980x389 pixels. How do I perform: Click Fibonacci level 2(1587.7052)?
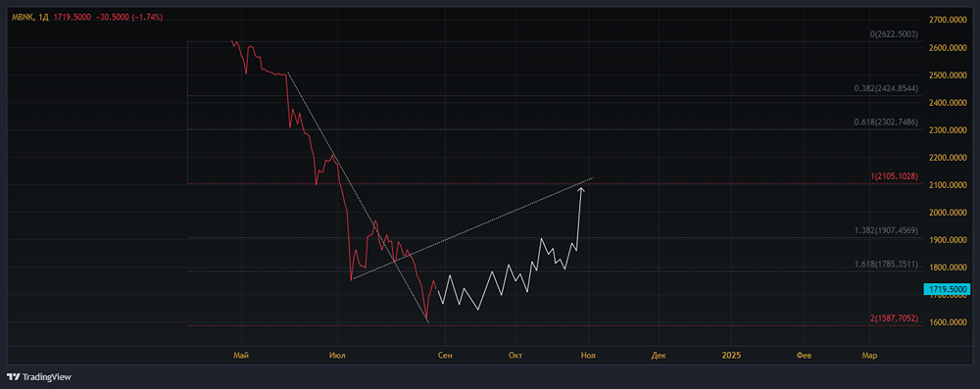pos(895,319)
